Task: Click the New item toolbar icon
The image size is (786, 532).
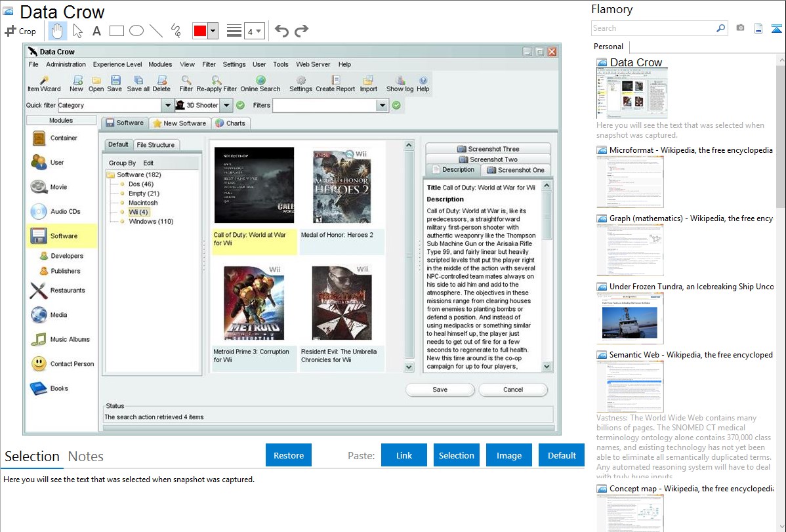Action: coord(77,84)
